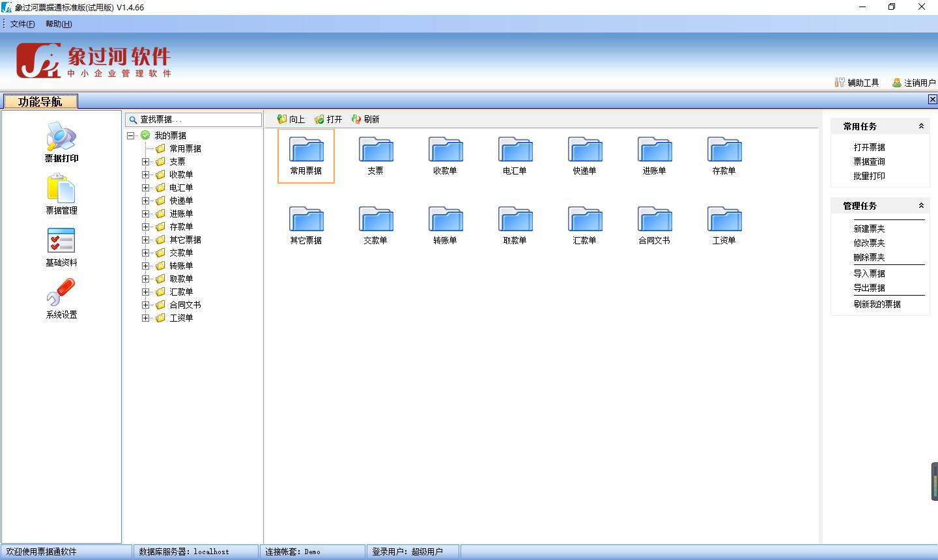Open the 票据打印 module icon
938x560 pixels.
[x=61, y=137]
